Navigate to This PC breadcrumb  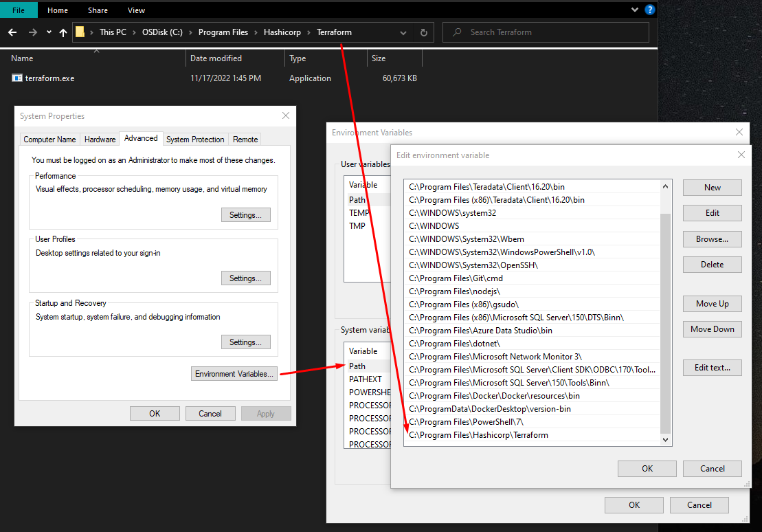[x=113, y=32]
